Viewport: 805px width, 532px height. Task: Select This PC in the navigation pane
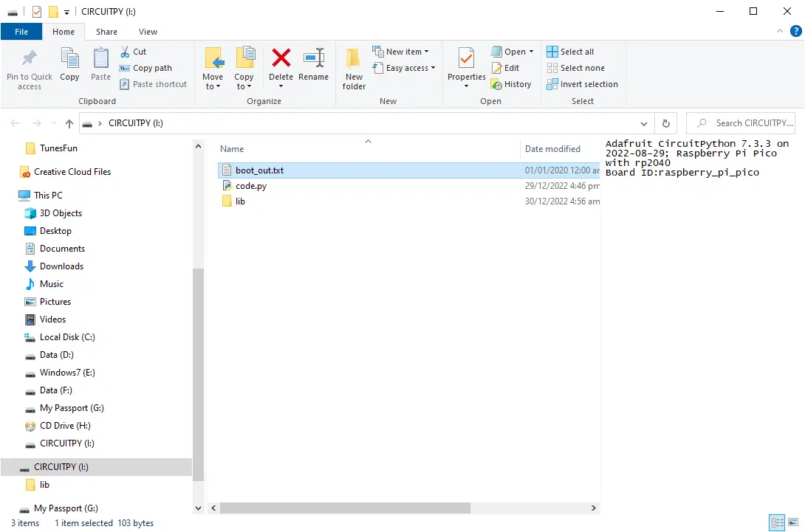41,196
